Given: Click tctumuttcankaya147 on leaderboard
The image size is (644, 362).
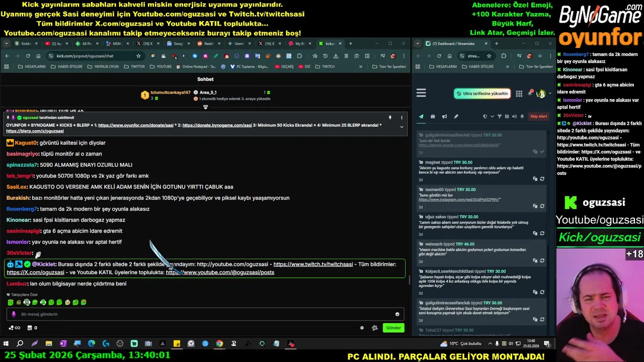Looking at the screenshot, I should [x=171, y=93].
